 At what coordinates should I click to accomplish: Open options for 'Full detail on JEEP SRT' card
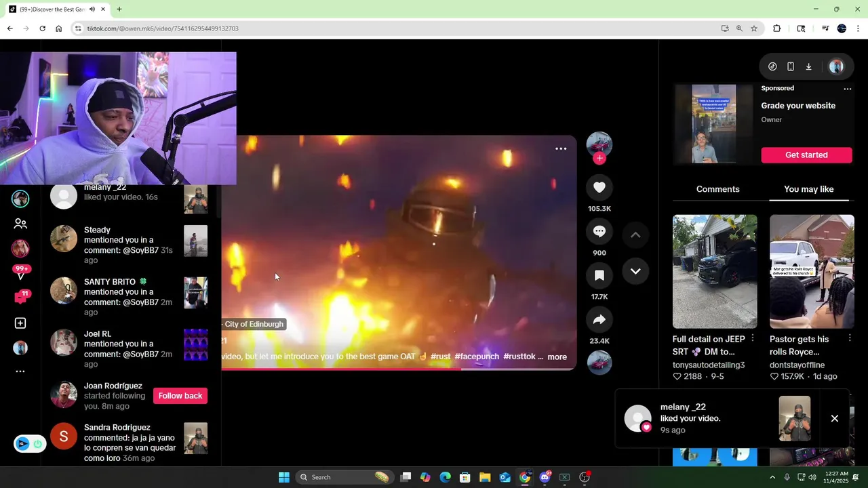coord(752,338)
